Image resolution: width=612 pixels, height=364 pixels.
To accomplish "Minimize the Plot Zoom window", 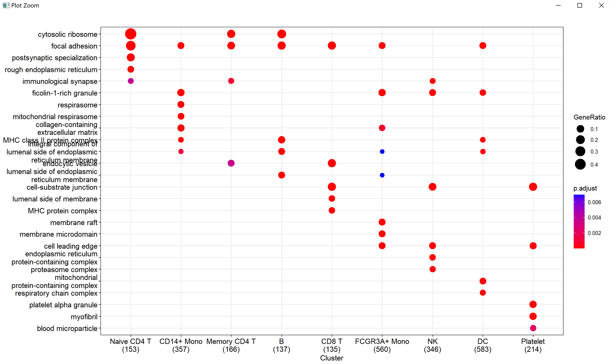I will click(558, 5).
